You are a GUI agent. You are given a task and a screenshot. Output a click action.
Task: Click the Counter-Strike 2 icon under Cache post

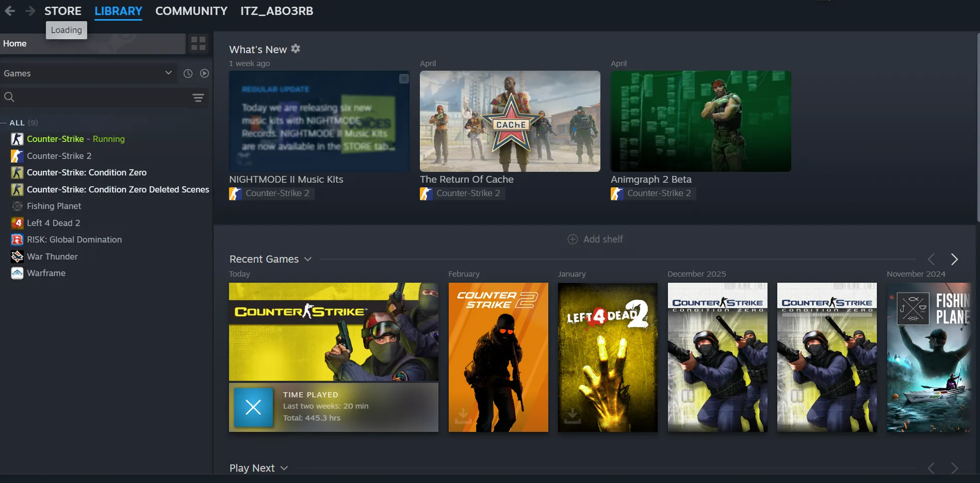pos(426,194)
